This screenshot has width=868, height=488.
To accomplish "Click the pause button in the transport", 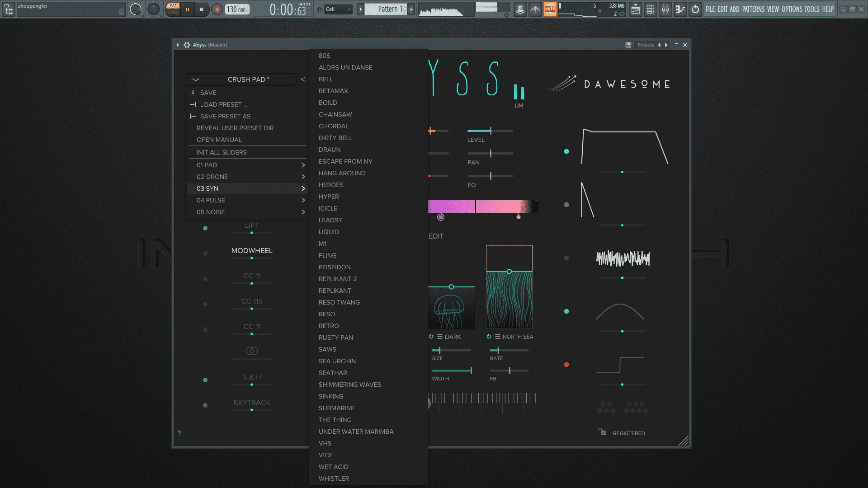I will pyautogui.click(x=187, y=9).
